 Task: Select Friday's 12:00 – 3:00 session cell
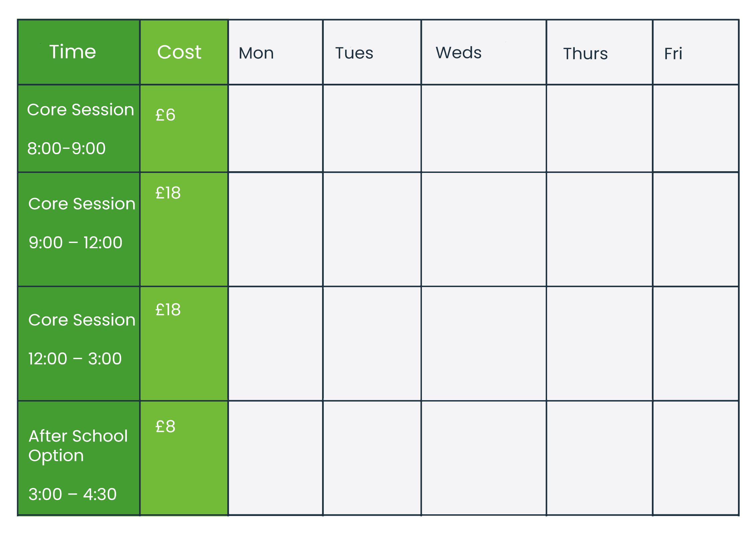click(696, 343)
